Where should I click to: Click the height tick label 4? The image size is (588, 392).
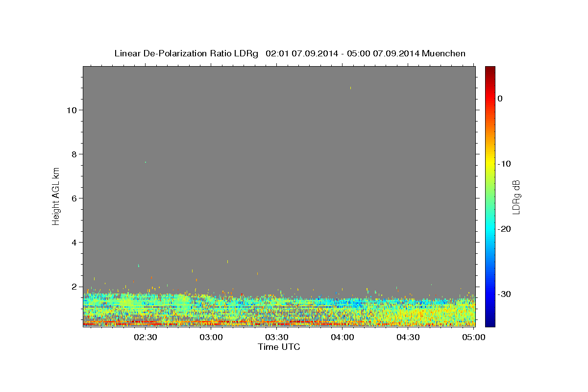tap(74, 243)
